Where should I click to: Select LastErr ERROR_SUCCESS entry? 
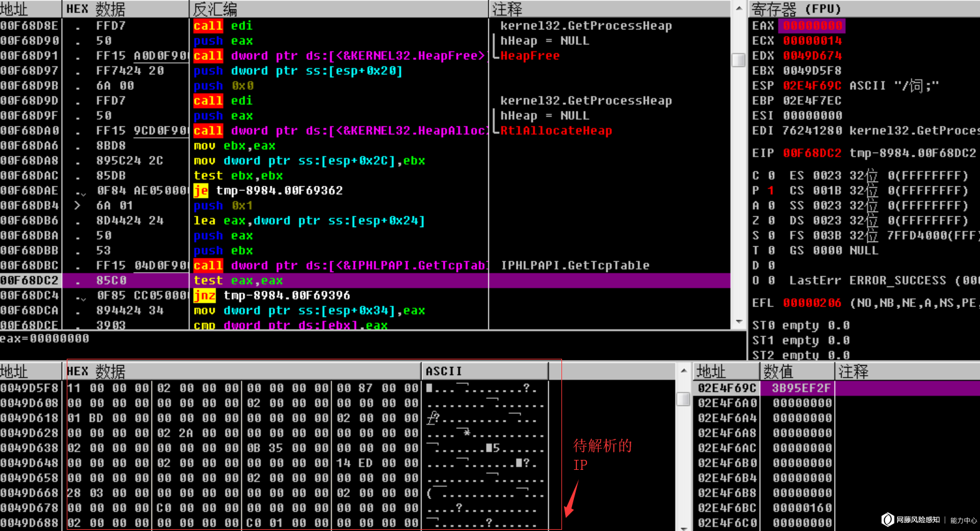(885, 280)
